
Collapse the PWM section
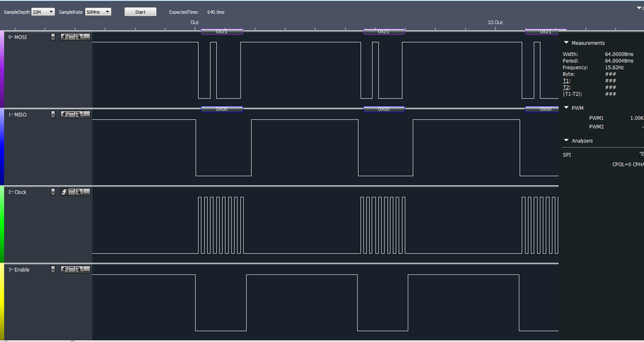point(567,108)
